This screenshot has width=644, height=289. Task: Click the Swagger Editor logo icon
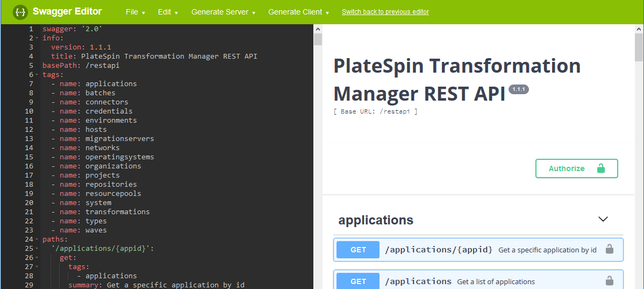coord(20,12)
